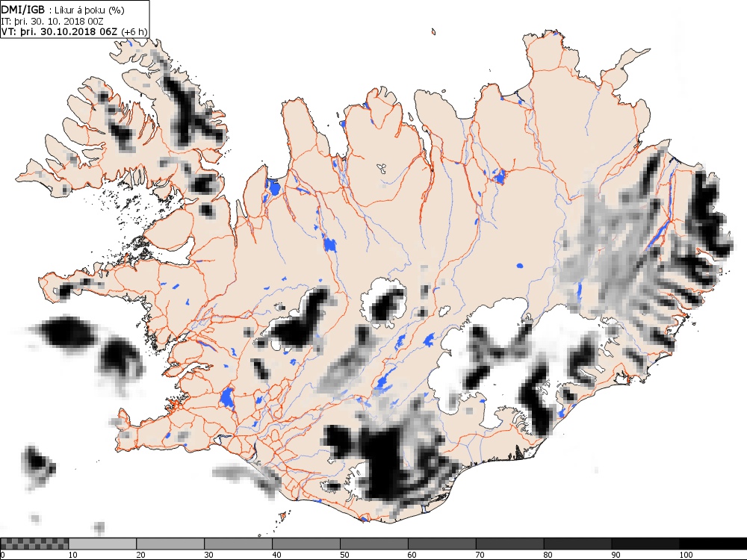
Task: Select the checkered 0–10 legend swatch
Action: tap(34, 544)
